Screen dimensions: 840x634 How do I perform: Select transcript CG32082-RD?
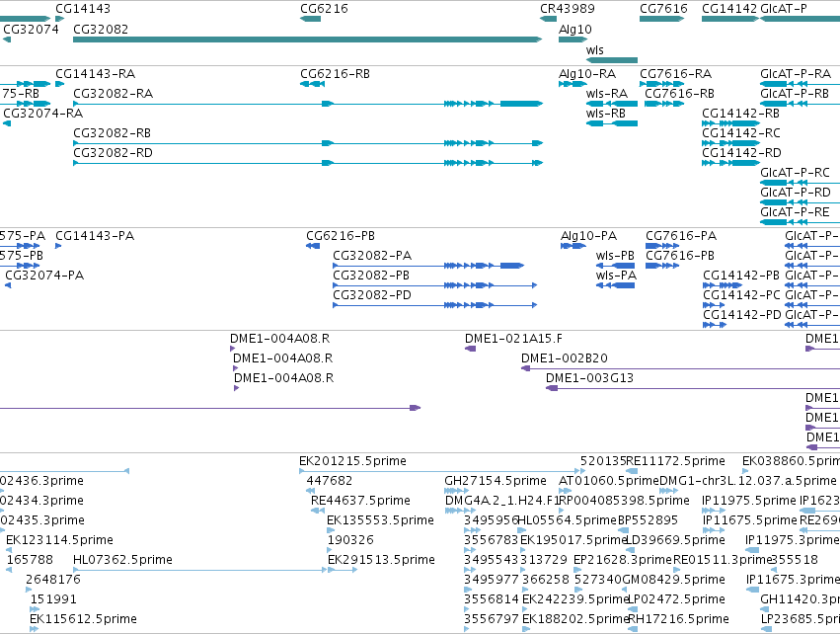pos(308,163)
